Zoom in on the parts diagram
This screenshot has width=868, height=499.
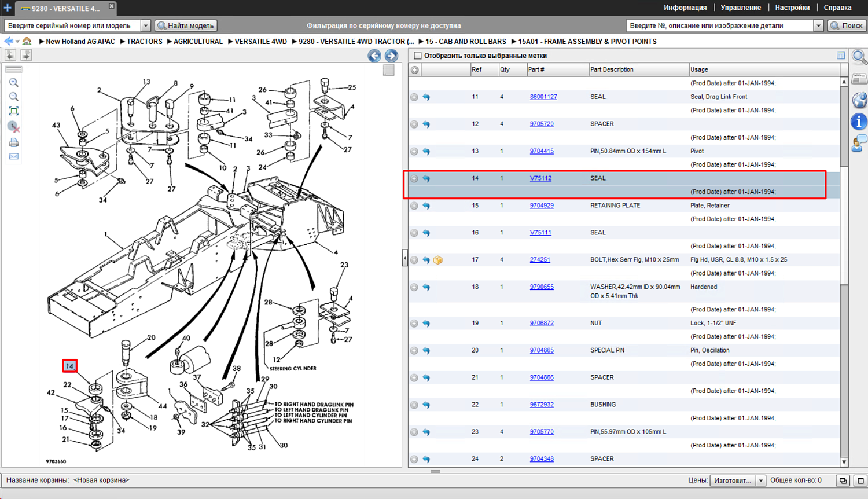[14, 83]
